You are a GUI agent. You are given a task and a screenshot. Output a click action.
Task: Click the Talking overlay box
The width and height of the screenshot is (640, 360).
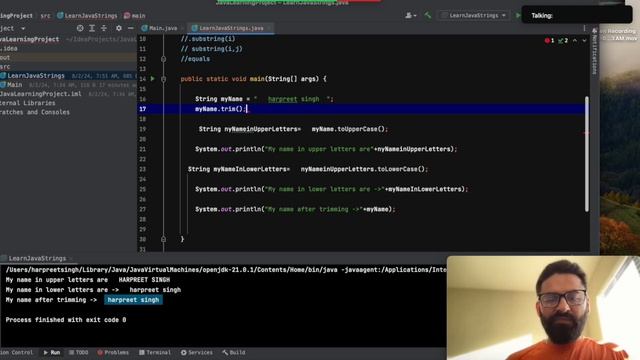pos(576,15)
